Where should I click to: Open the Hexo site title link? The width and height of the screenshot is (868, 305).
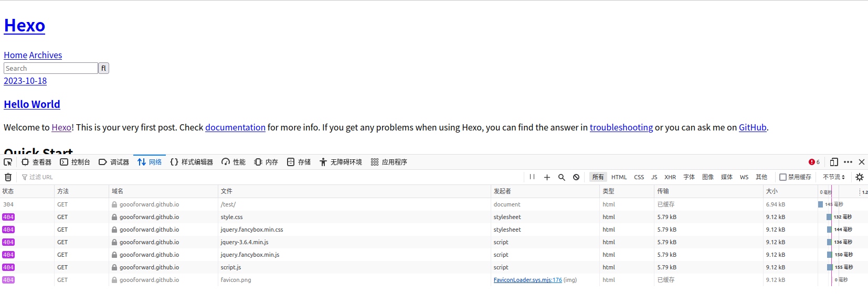click(25, 25)
